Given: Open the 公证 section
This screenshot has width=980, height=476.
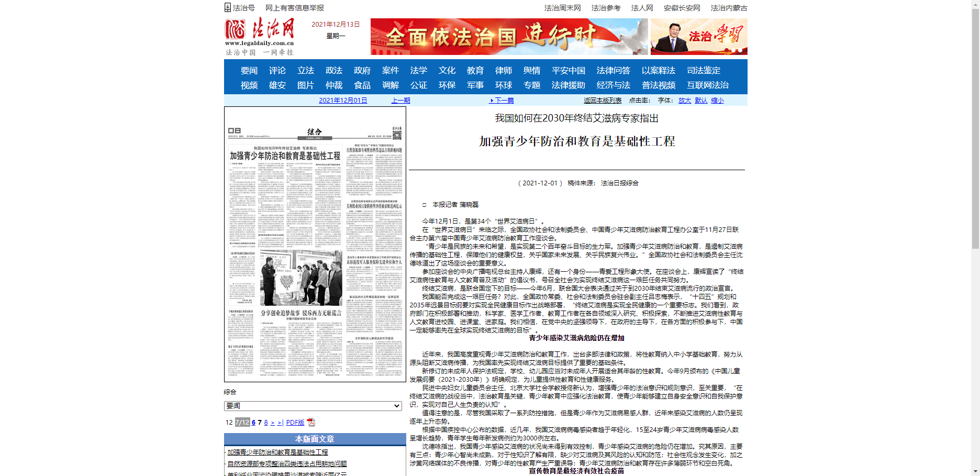Looking at the screenshot, I should click(x=419, y=85).
